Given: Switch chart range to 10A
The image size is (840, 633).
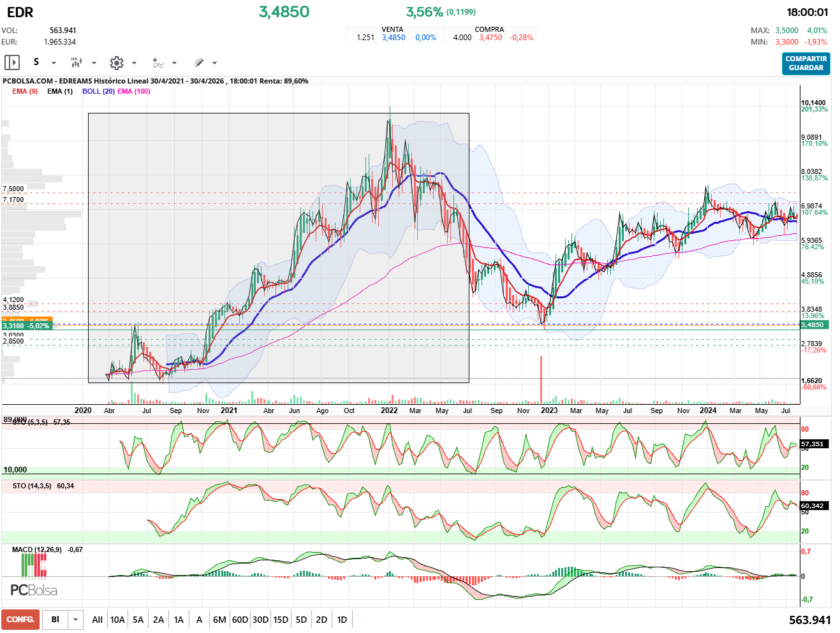Looking at the screenshot, I should pyautogui.click(x=117, y=620).
